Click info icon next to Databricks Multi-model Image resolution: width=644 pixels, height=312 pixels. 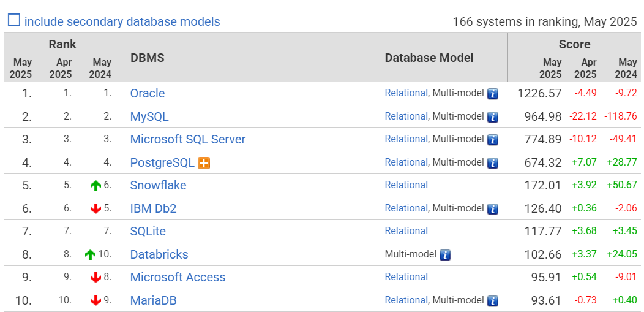(445, 255)
